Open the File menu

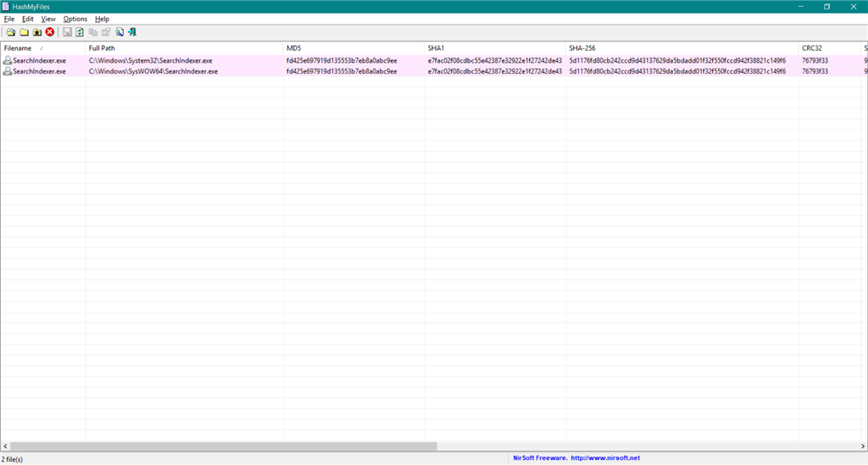[8, 19]
